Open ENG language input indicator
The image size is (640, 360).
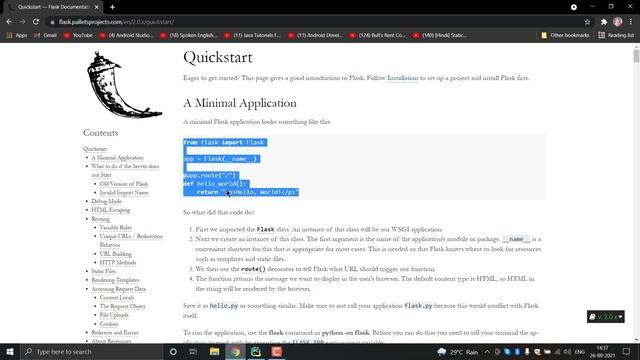pos(580,352)
